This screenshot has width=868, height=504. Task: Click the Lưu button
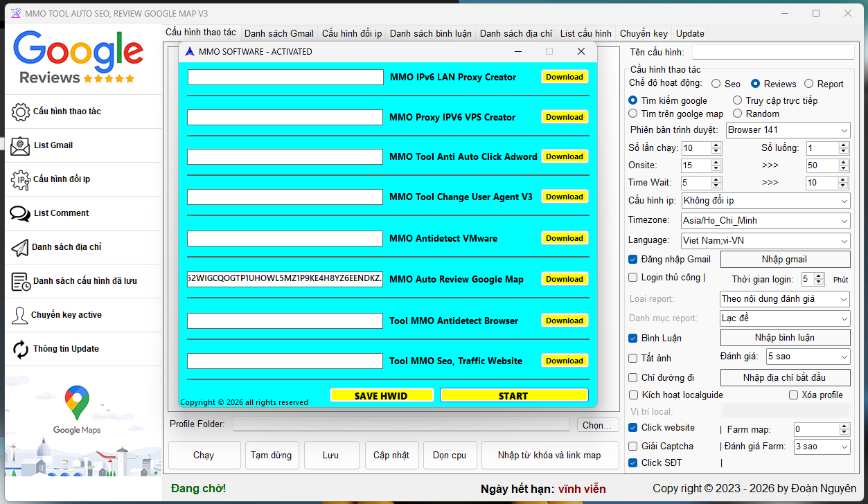pyautogui.click(x=331, y=456)
